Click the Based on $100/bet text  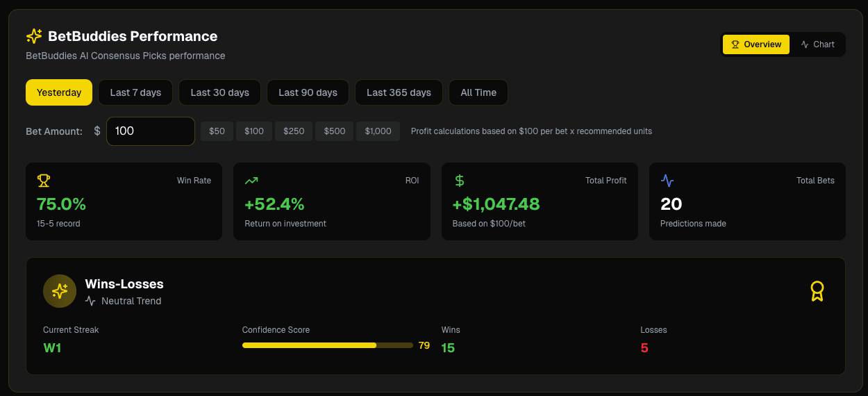(x=490, y=224)
